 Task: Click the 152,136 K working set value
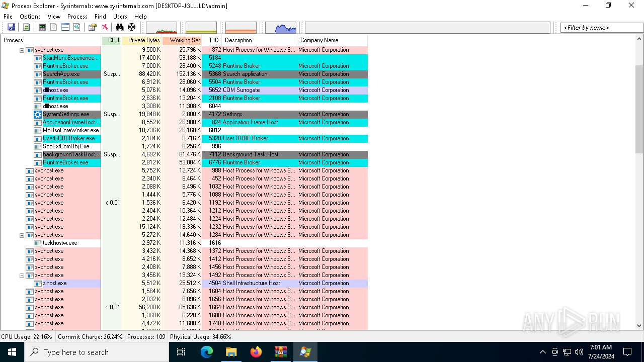tap(188, 74)
